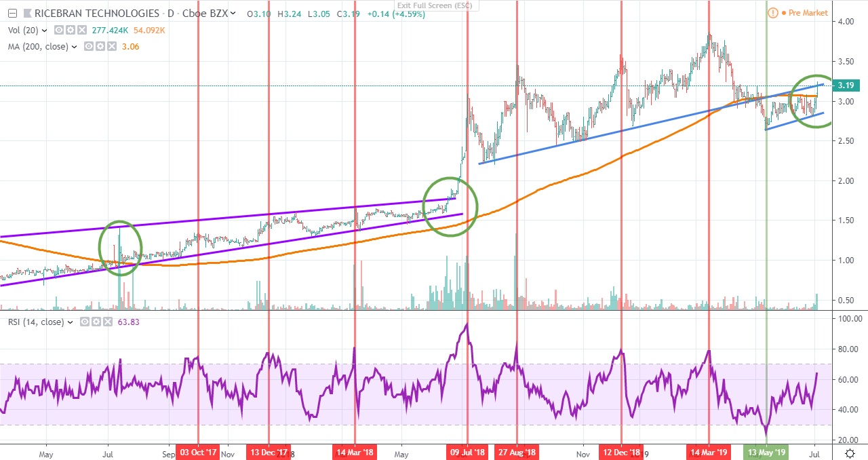Image resolution: width=868 pixels, height=460 pixels.
Task: Select the 12 Dec '18 date marker
Action: [621, 452]
